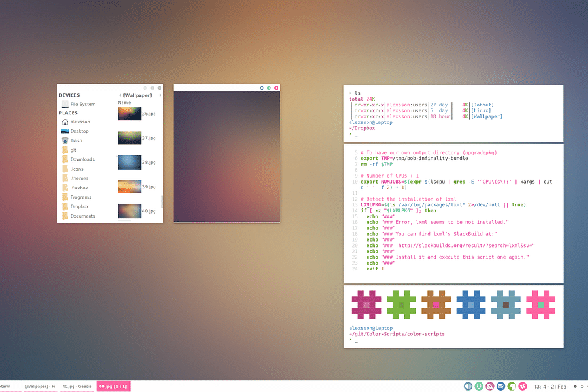Click the back arrow beside the Wallpaper breadcrumb
Viewport: 588px width, 392px height.
point(120,95)
